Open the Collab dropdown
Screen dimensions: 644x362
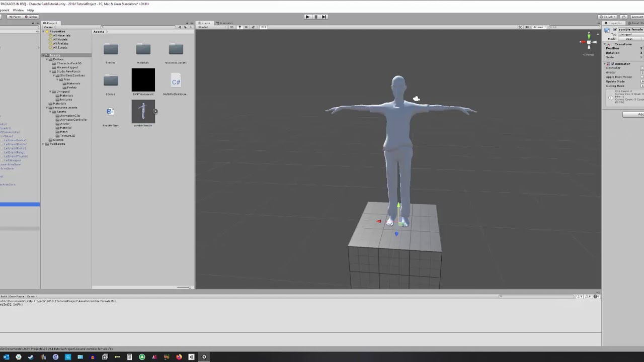608,17
